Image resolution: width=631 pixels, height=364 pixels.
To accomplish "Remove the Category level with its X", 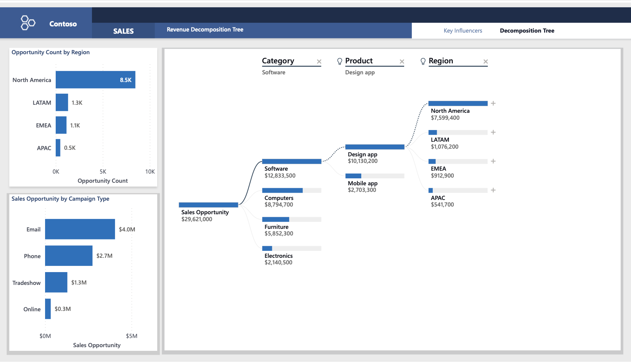I will coord(319,62).
